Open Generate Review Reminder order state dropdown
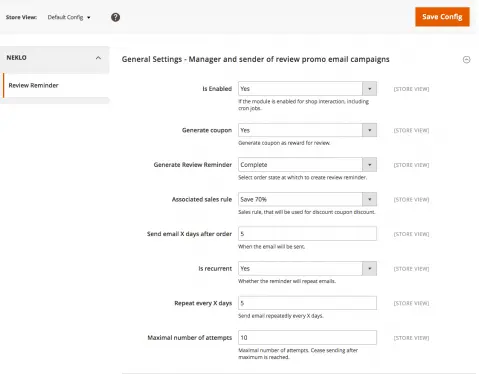The height and width of the screenshot is (374, 479). pos(307,165)
